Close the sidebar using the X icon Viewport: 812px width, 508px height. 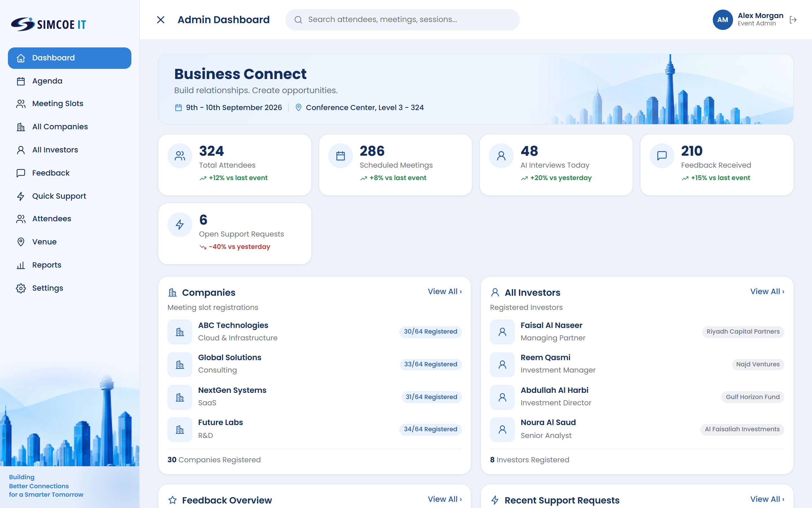[161, 20]
